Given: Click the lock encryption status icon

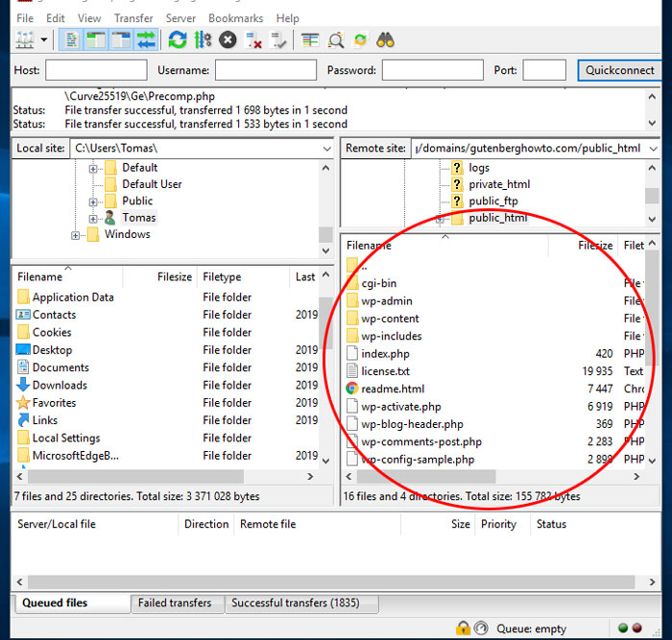Looking at the screenshot, I should [463, 628].
